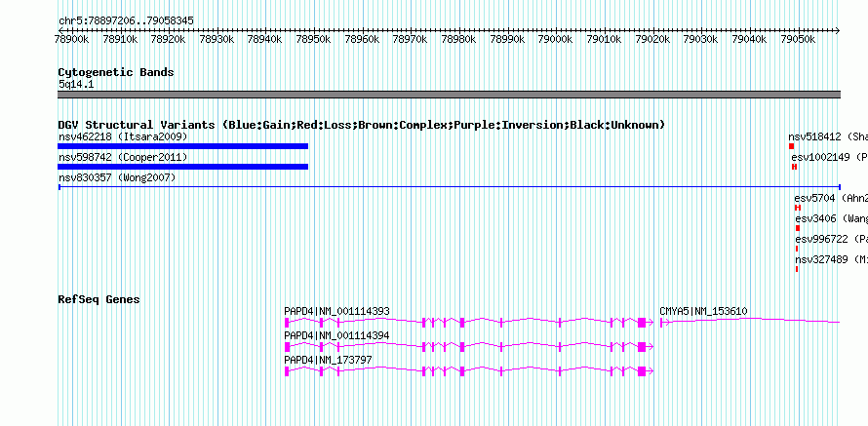868x426 pixels.
Task: Open the esv5704 variant label
Action: pyautogui.click(x=830, y=198)
